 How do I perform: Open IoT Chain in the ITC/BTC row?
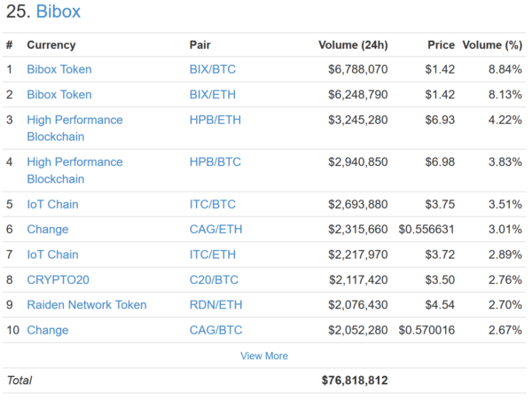[52, 204]
